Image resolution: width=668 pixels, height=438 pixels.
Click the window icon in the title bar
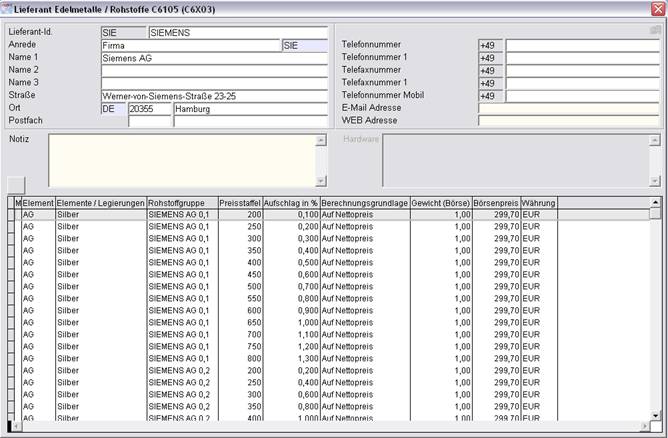tap(7, 9)
